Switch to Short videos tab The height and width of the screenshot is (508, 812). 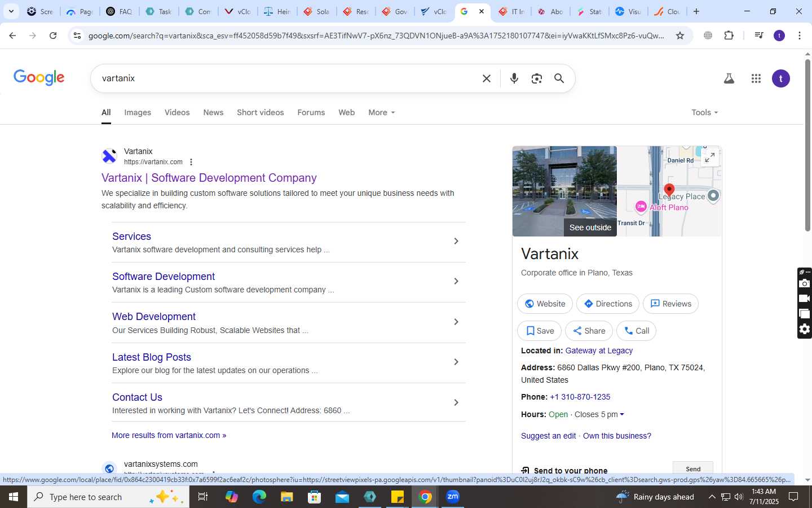pos(261,112)
